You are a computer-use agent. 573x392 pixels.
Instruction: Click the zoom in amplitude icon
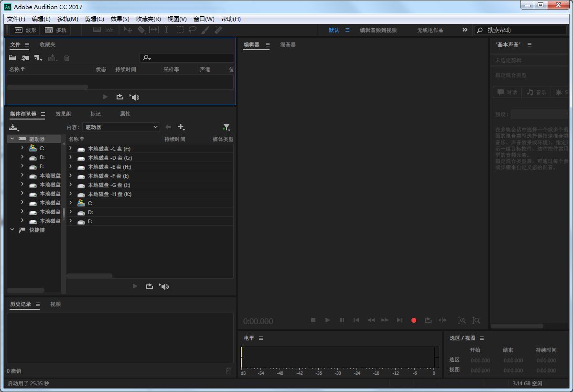coord(462,320)
